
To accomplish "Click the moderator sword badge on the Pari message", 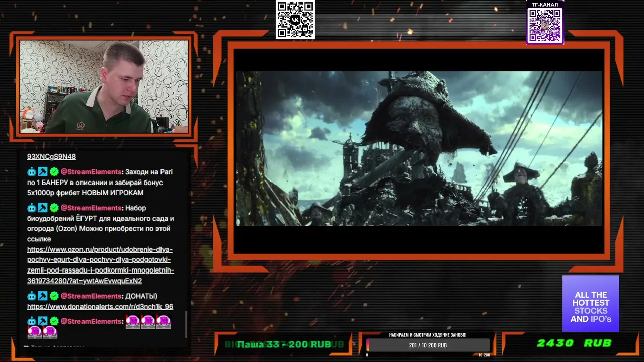I will coord(43,172).
